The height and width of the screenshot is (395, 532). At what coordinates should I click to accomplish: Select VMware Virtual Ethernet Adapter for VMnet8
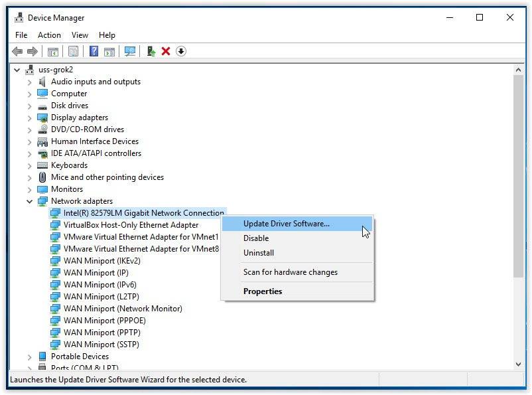141,248
